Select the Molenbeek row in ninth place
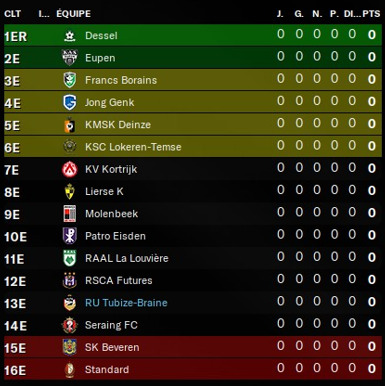Screen dimensions: 385x386 point(193,214)
